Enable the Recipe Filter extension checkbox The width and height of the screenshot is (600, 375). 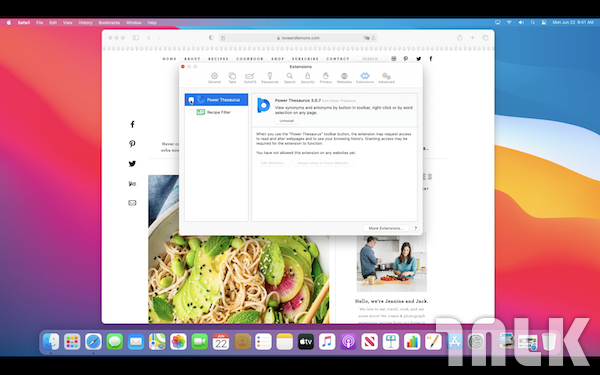pyautogui.click(x=191, y=112)
